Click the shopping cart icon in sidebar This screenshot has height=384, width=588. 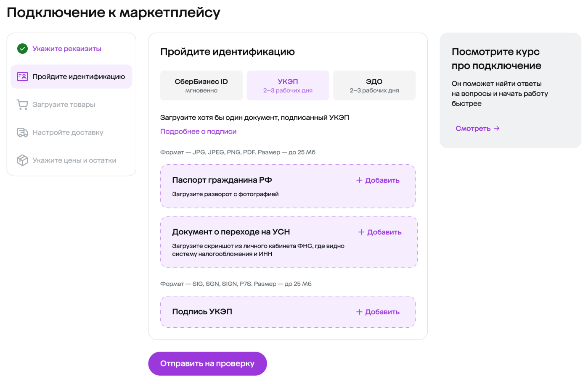(22, 105)
